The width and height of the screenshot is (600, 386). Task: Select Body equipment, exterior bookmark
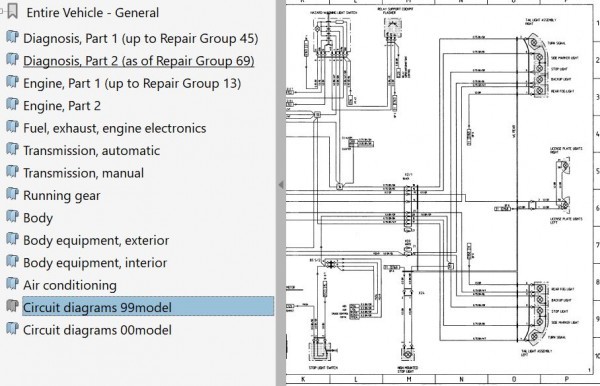tap(96, 240)
